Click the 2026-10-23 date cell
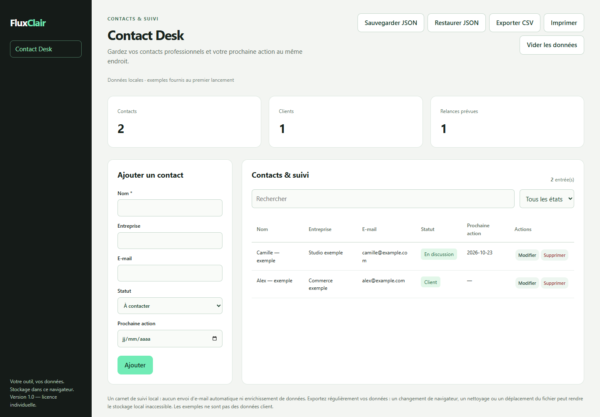Viewport: 600px width, 417px height. (479, 252)
